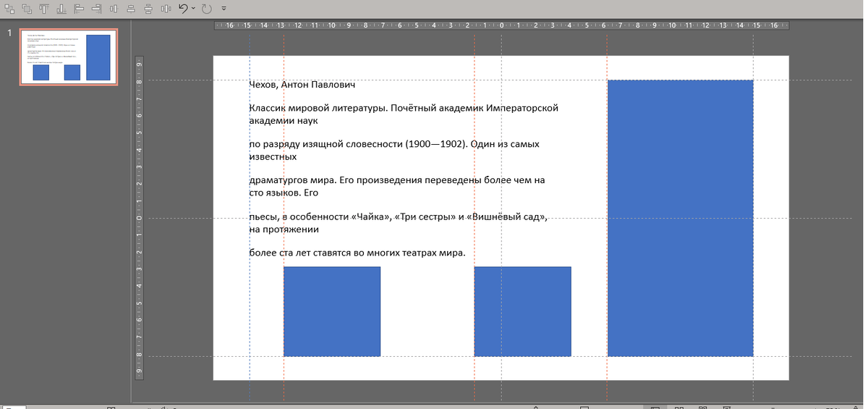Viewport: 868px width, 409px height.
Task: Center objects horizontally with align center icon
Action: pyautogui.click(x=131, y=9)
